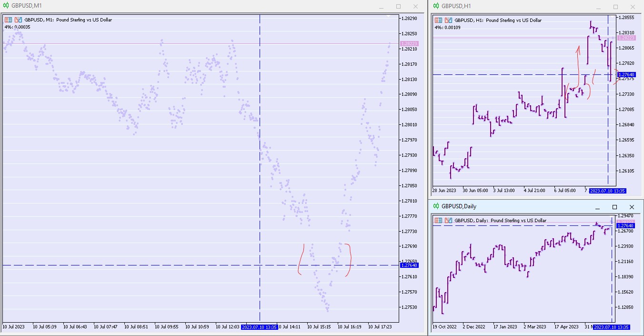Click the '4%: 0.00035' indicator label in M1 chart
This screenshot has width=644, height=336.
click(x=18, y=27)
